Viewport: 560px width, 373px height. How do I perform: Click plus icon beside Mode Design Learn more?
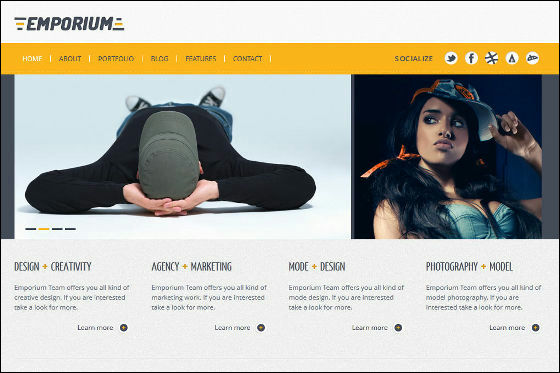point(398,328)
